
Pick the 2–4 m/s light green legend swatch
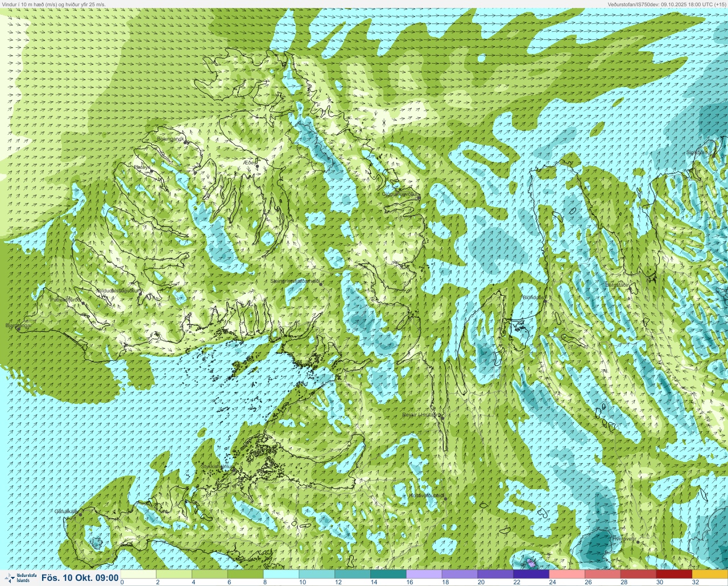174,574
